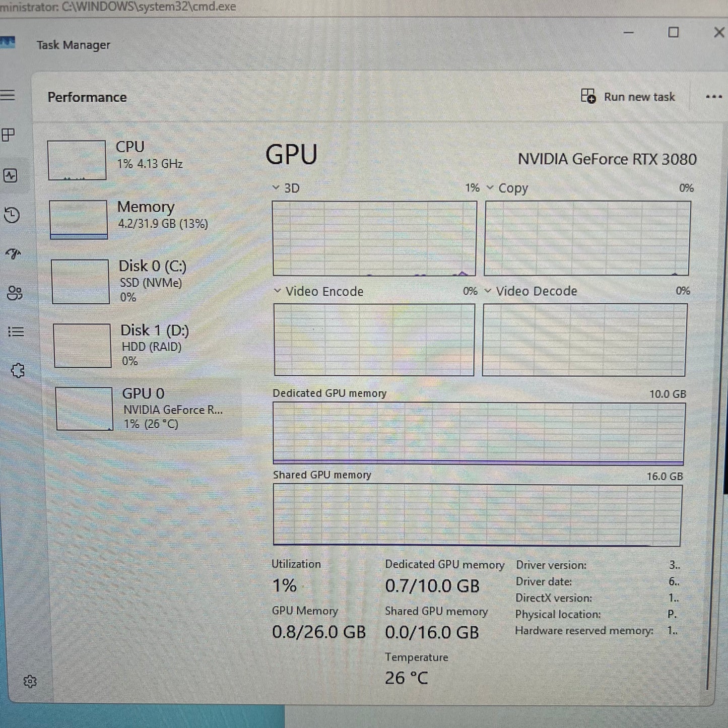Viewport: 728px width, 728px height.
Task: Open the Details page
Action: click(17, 332)
